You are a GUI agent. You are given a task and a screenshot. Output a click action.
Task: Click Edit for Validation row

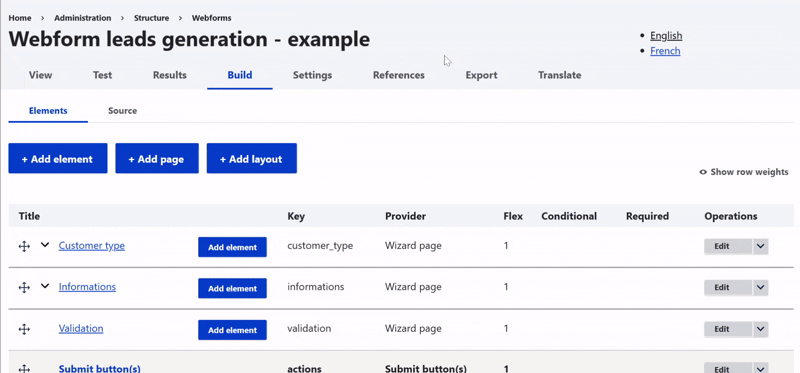click(728, 329)
